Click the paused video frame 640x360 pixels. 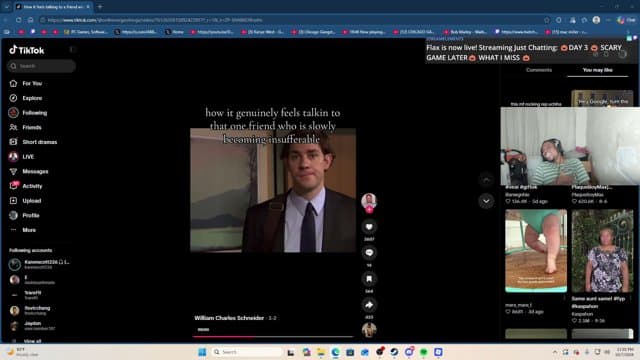coord(273,190)
